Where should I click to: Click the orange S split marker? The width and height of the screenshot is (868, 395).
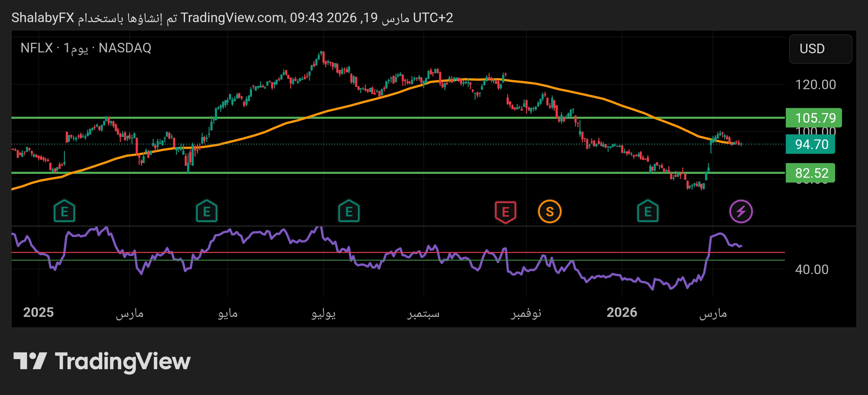[x=549, y=212]
